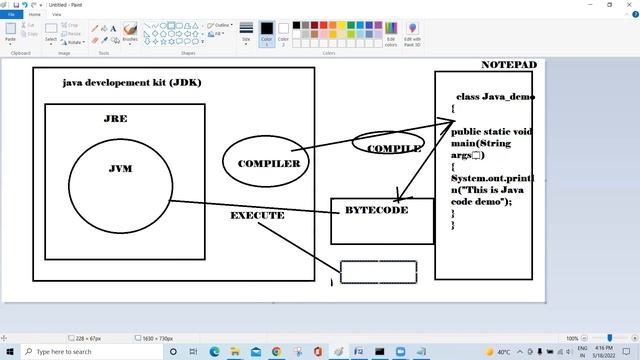Click the Crop command
Viewport: 640px width, 360px height.
click(x=69, y=25)
